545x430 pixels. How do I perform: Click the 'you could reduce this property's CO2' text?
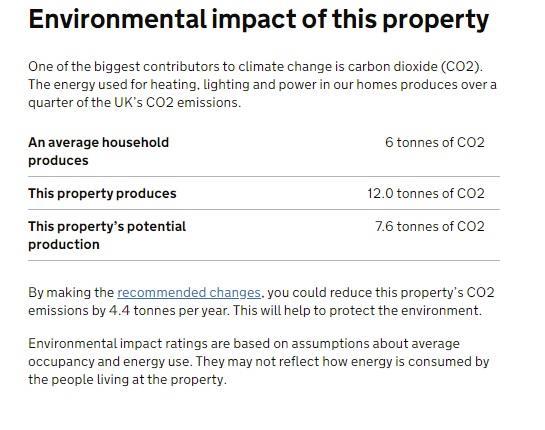[x=381, y=293]
